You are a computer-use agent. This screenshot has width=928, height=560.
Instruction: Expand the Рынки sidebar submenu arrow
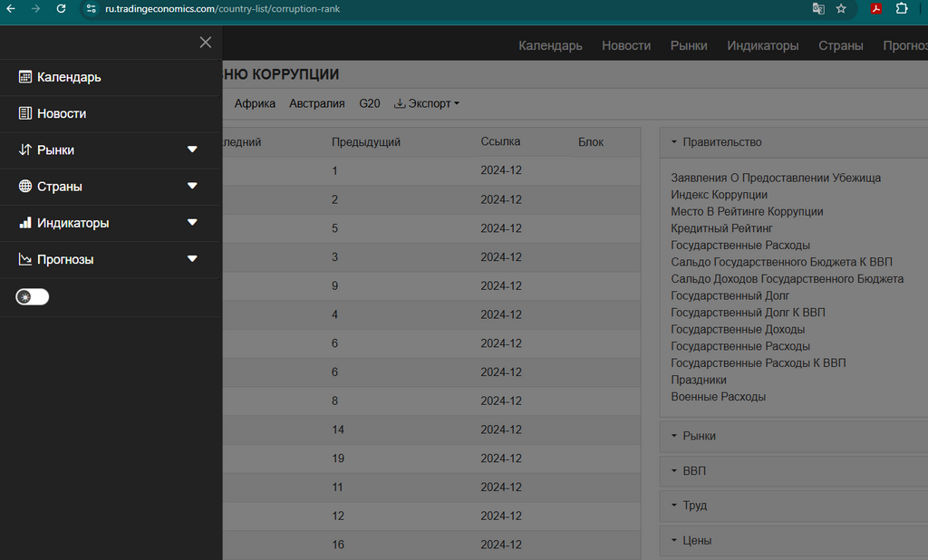click(192, 150)
